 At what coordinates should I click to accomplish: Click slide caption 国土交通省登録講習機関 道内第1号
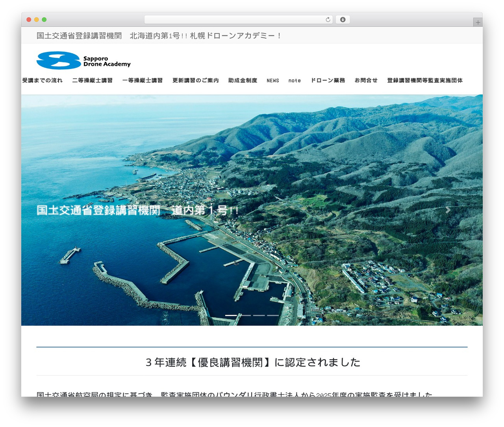coord(137,210)
